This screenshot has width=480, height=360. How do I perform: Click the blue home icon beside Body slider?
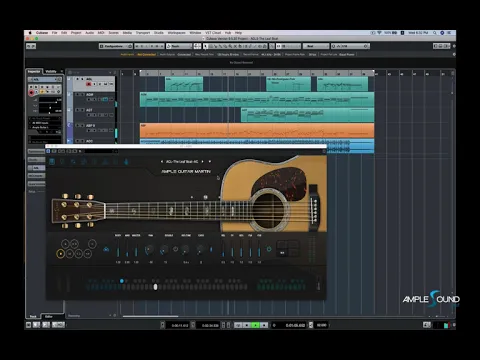pos(106,249)
